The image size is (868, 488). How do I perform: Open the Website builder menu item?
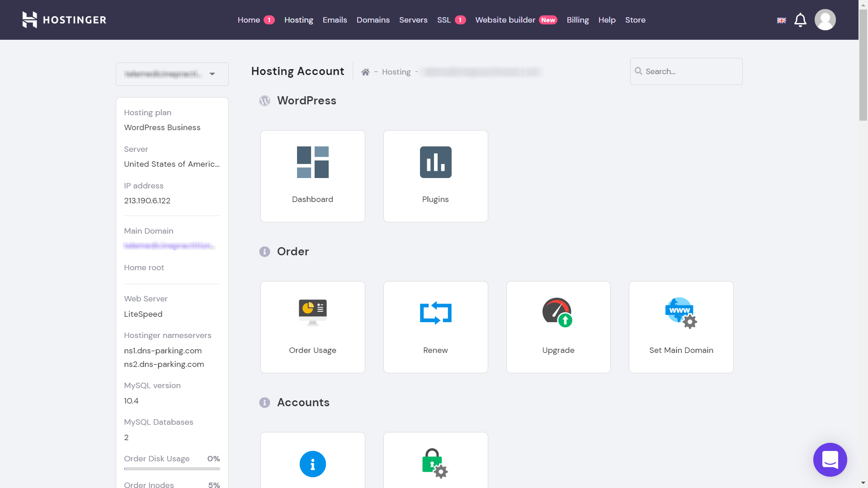pos(505,20)
